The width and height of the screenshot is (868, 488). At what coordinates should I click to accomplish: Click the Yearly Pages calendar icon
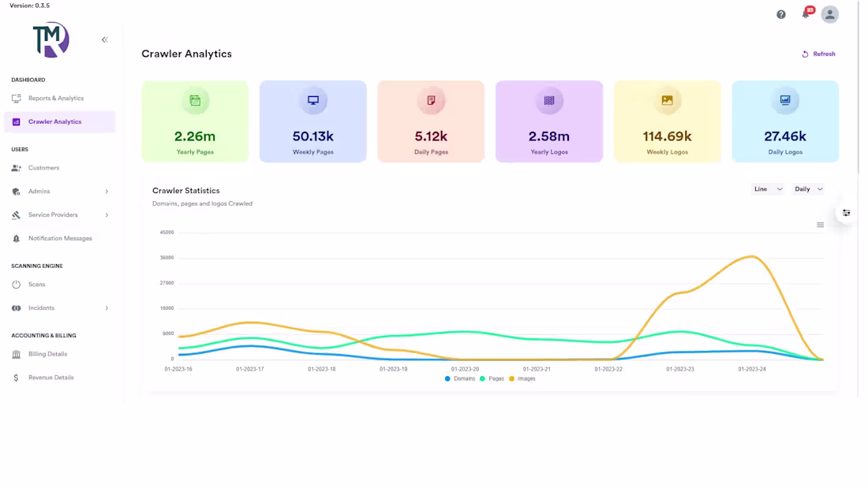(195, 101)
